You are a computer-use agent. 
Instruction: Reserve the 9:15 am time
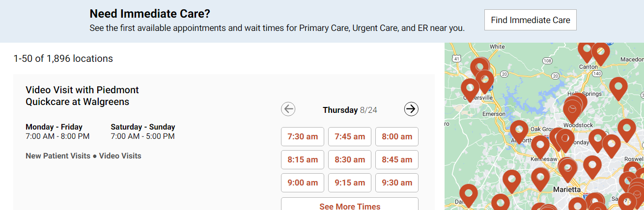[x=350, y=183]
